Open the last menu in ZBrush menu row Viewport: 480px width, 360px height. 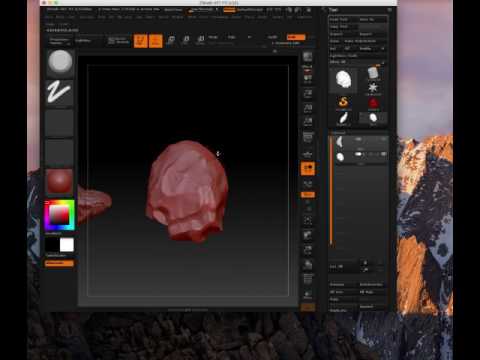coord(304,17)
